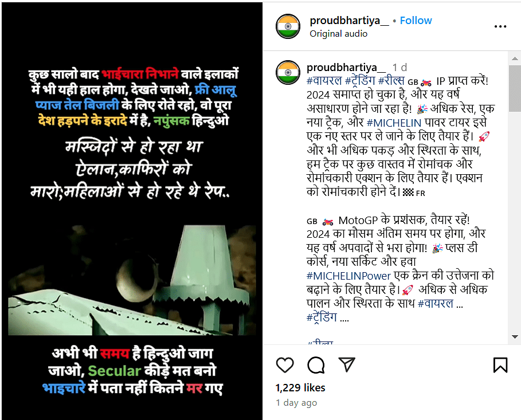The width and height of the screenshot is (521, 420).
Task: Open the #रील्स hashtag in first line
Action: 391,81
